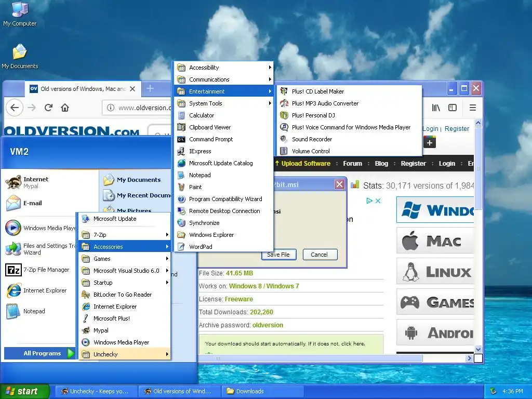Open Plus! Voice Command for Windows Media Player

pos(350,127)
